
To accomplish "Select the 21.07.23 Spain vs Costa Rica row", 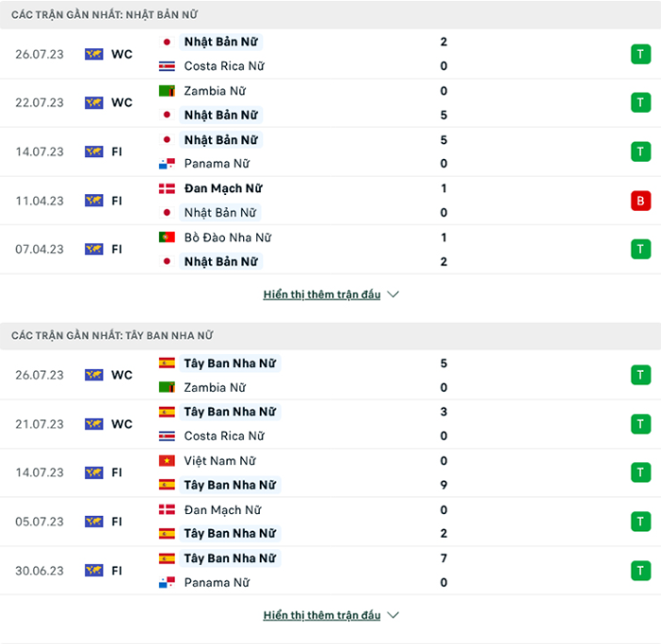I will click(330, 424).
